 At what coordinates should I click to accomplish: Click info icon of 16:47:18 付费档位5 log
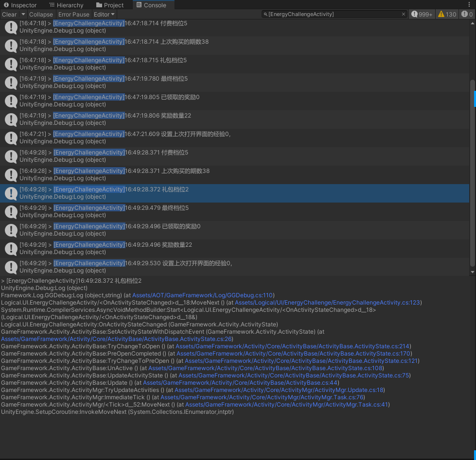11,27
